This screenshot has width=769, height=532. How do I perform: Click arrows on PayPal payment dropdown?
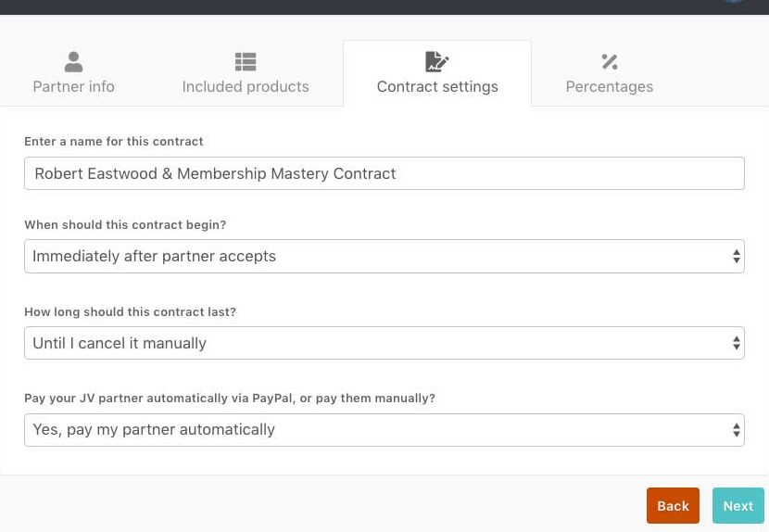[x=737, y=430]
